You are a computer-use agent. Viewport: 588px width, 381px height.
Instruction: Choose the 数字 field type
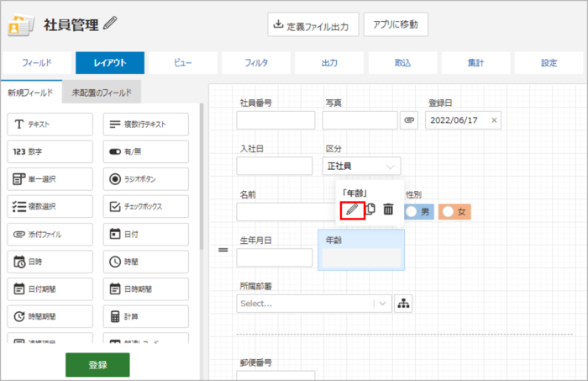pos(50,151)
